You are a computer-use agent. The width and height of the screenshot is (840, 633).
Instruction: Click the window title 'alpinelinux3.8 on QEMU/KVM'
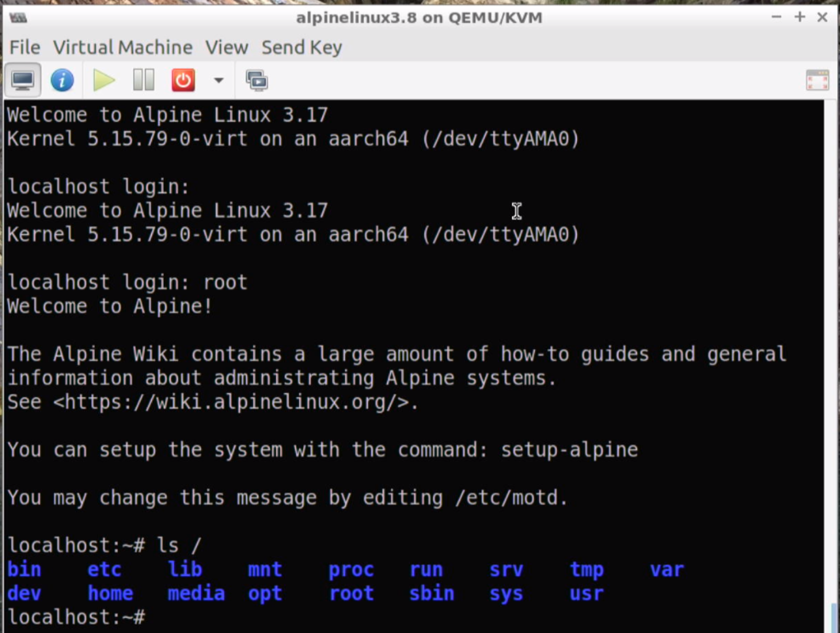[x=419, y=18]
